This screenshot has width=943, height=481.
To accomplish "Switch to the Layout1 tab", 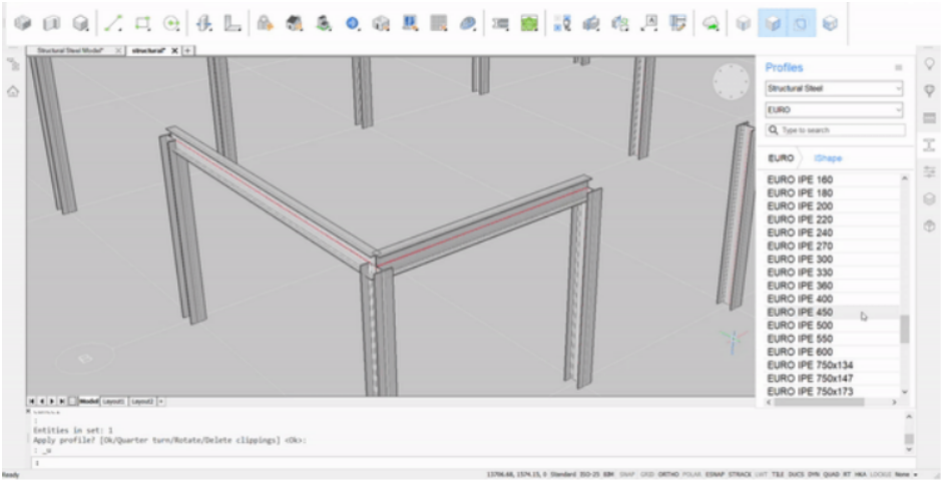I will [x=114, y=401].
